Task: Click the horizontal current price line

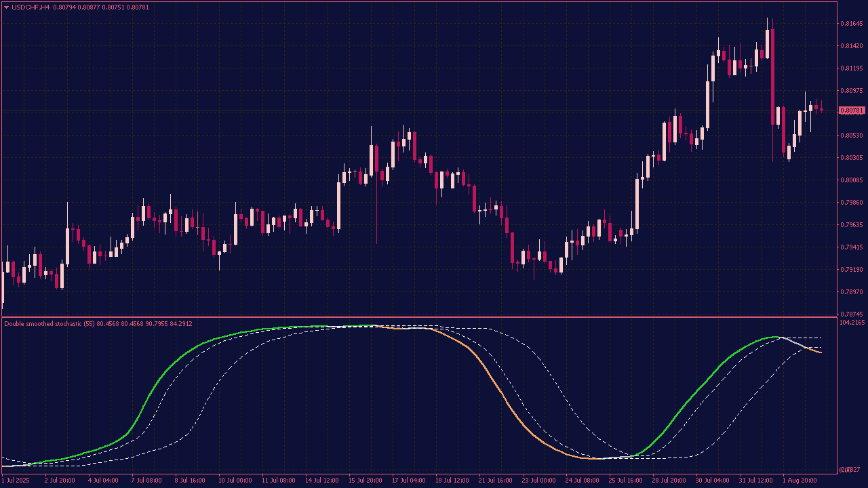Action: point(407,110)
